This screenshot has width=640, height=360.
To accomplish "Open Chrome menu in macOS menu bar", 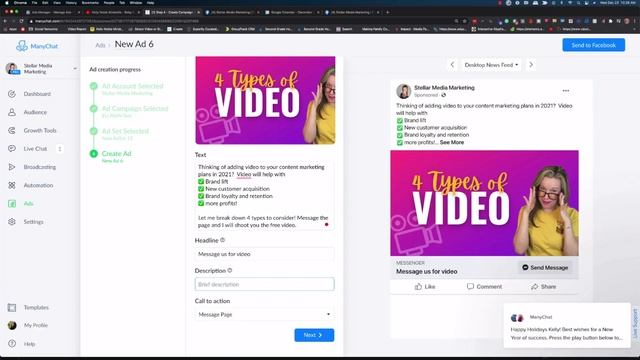I will [x=20, y=2].
